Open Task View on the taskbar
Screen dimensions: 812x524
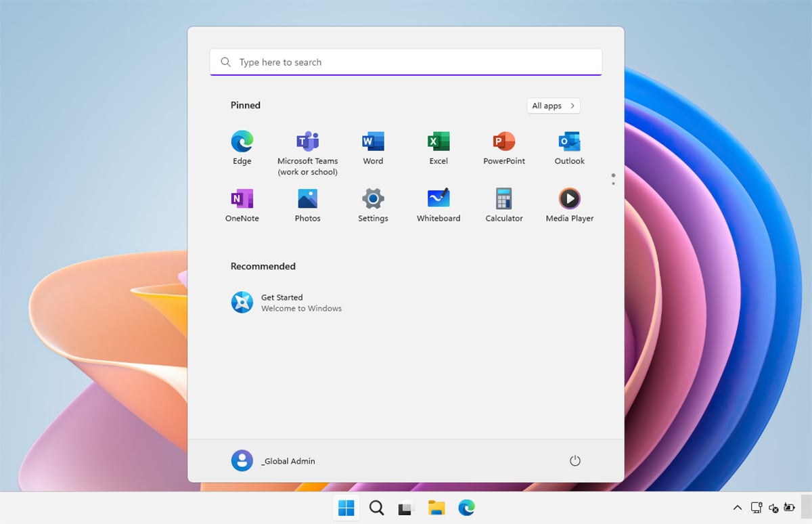[x=406, y=508]
